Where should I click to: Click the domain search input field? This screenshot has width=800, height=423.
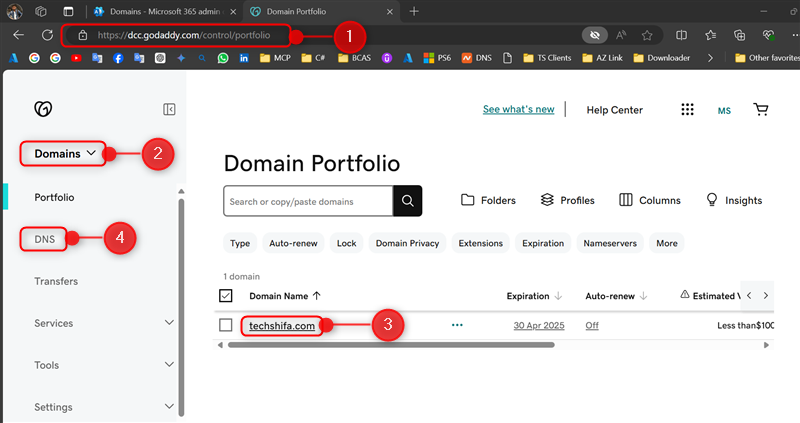coord(308,201)
